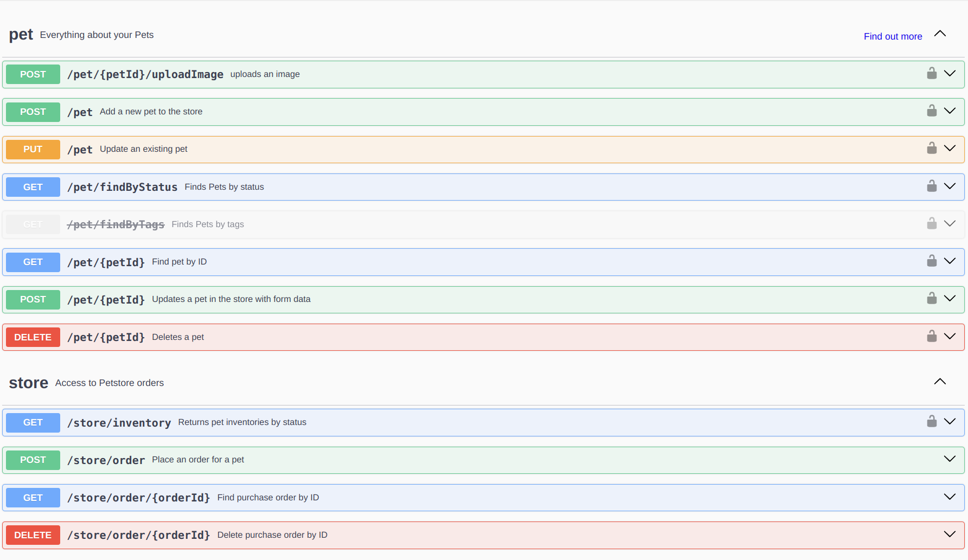Expand chevron on PUT /pet row
Viewport: 968px width, 560px height.
coord(950,148)
